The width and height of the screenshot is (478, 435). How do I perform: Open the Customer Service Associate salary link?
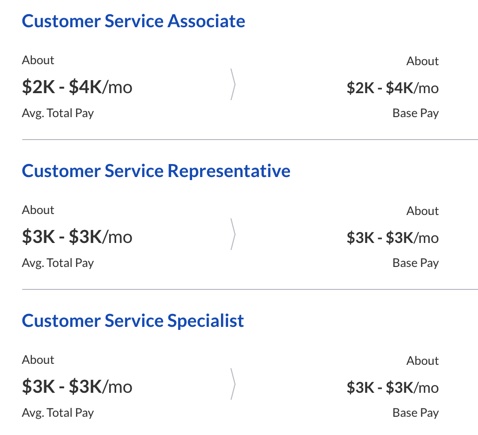click(x=133, y=21)
